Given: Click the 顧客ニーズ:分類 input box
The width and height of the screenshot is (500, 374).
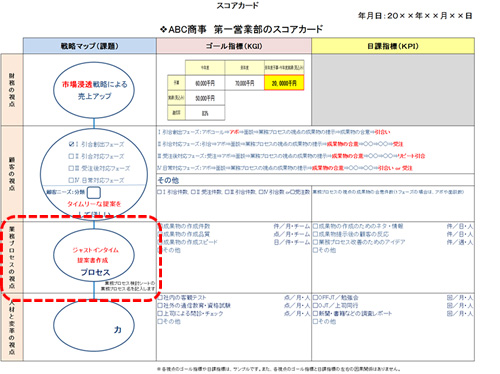Looking at the screenshot, I should coord(94,193).
